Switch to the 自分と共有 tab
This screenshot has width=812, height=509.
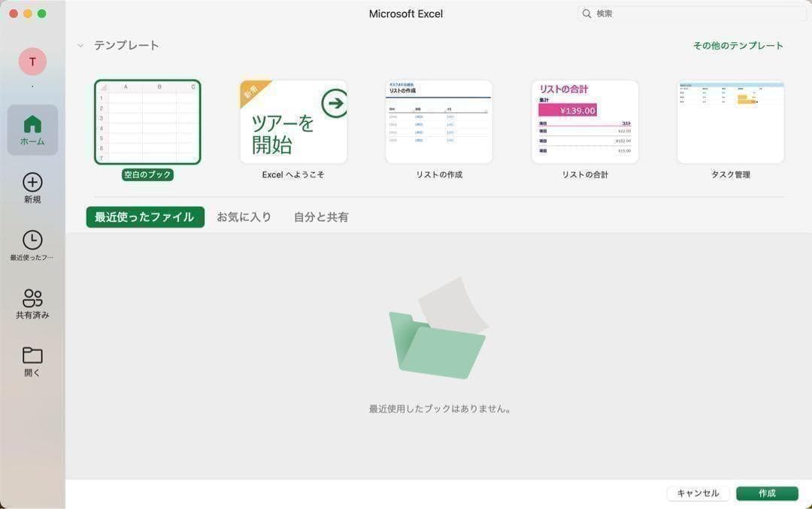click(321, 217)
